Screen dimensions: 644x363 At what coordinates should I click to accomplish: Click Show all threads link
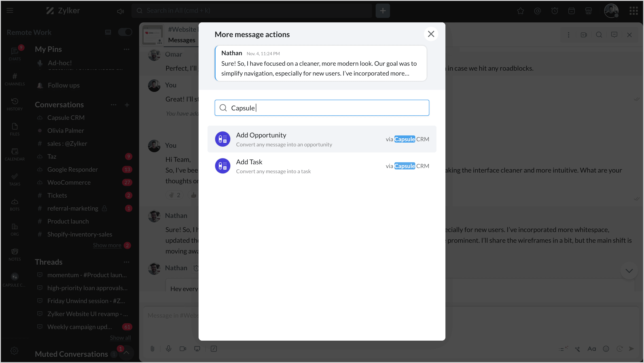pos(120,338)
